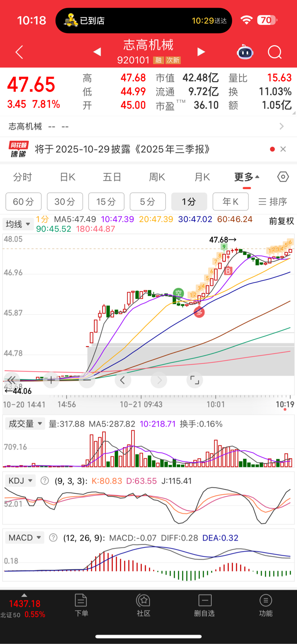Open the AI robot assistant
Image resolution: width=297 pixels, height=644 pixels.
245,52
